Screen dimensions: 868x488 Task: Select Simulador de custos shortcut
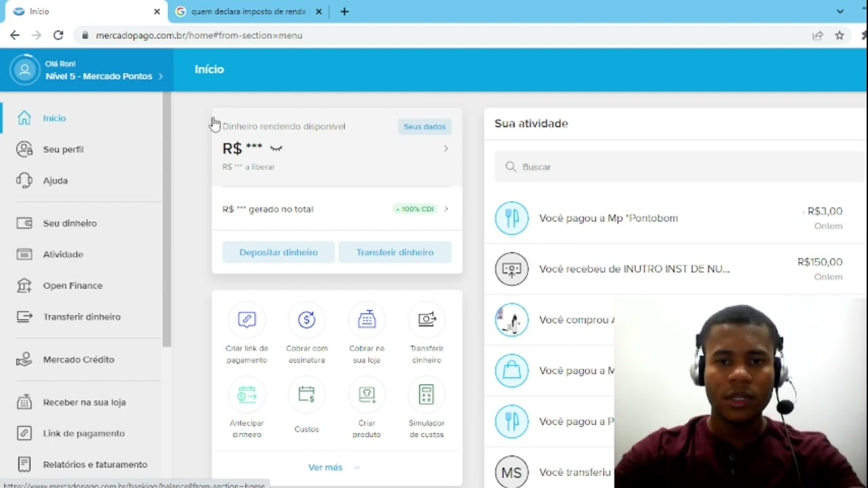pos(427,409)
